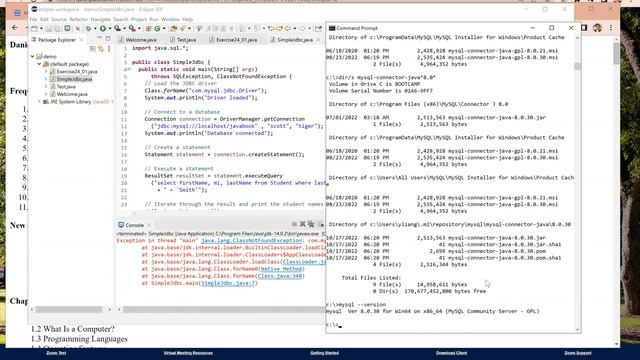Open the Help menu in Eclipse
Viewport: 640px width, 360px height.
(x=187, y=19)
